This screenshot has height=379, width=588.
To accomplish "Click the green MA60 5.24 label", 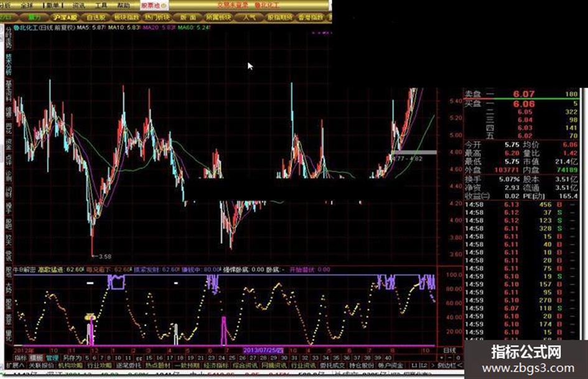I will 193,28.
